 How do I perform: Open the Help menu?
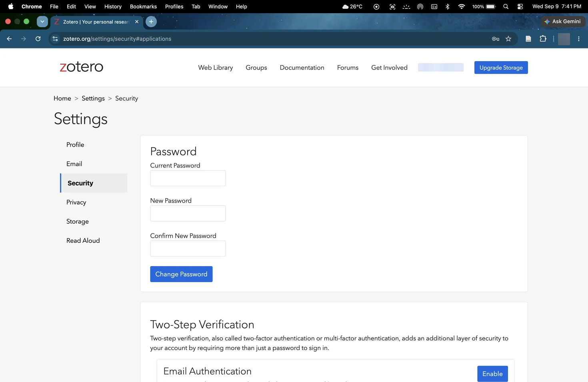[241, 6]
